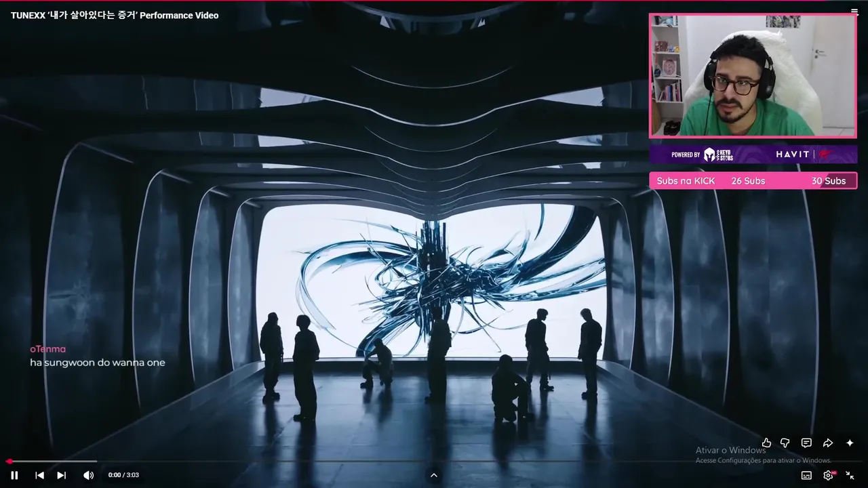Open the hamburger menu at top right

[x=854, y=12]
